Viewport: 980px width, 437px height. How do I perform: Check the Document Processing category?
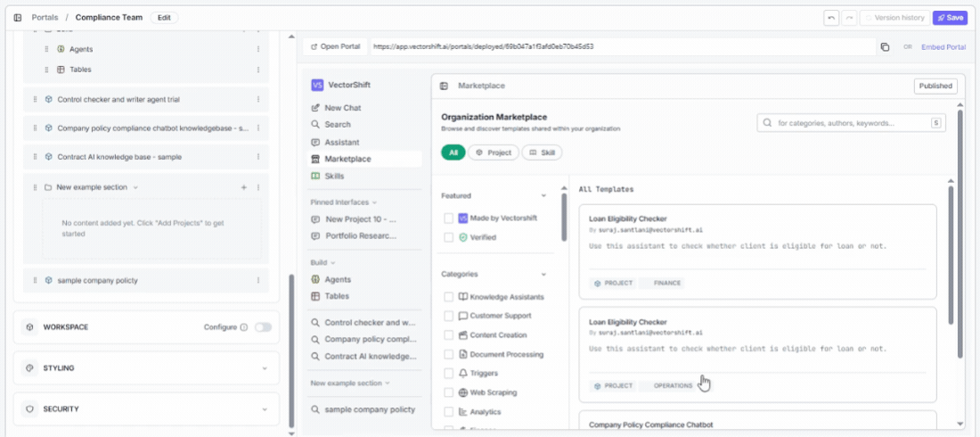(x=448, y=354)
